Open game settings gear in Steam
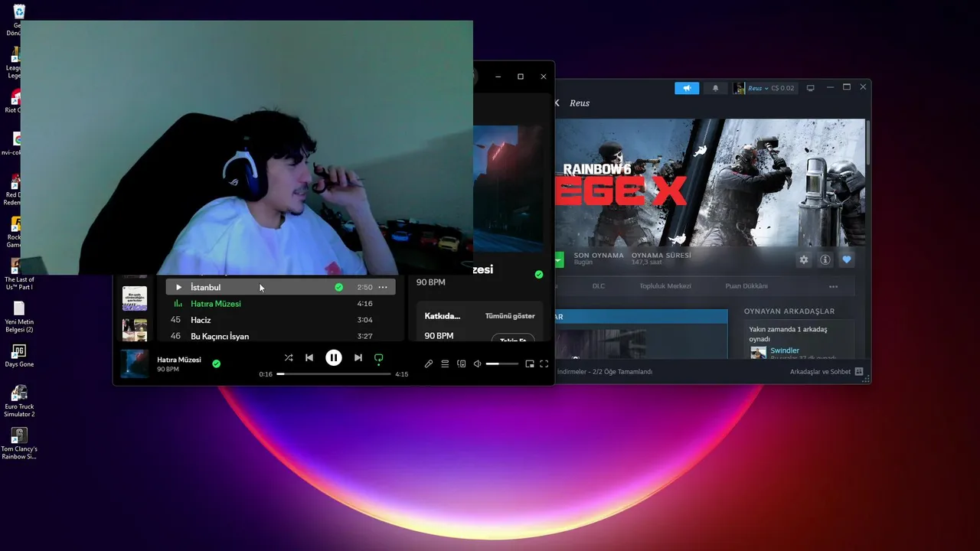Screen dimensions: 980x551 pos(804,259)
